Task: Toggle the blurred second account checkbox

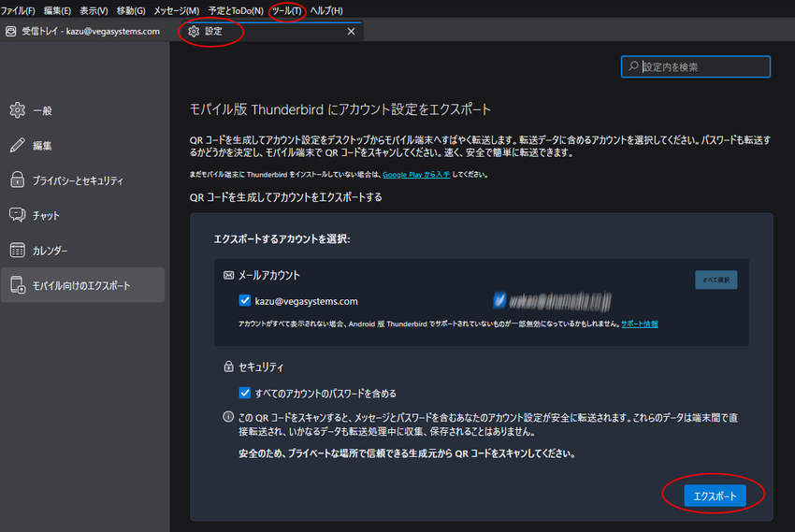Action: [499, 300]
